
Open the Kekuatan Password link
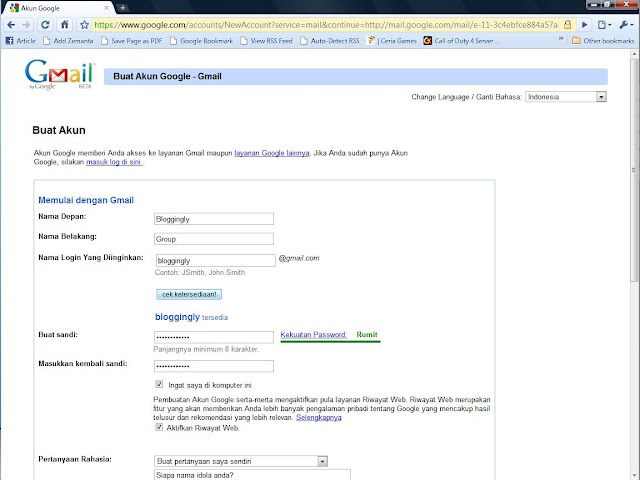coord(313,335)
